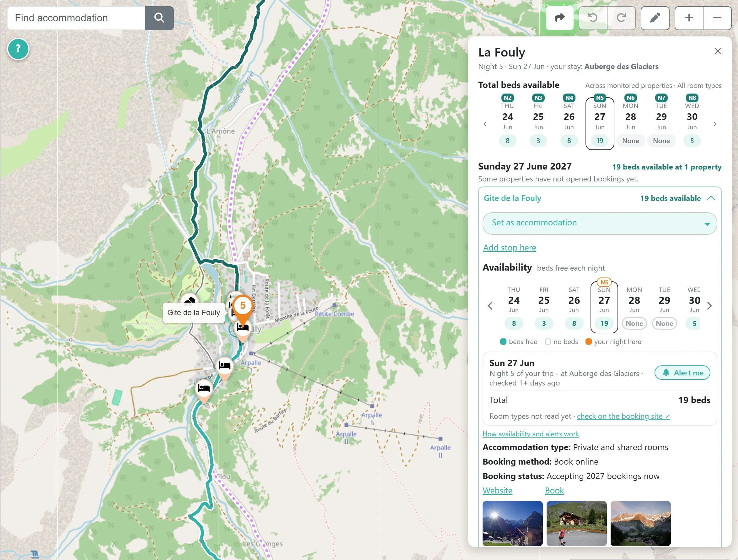Image resolution: width=738 pixels, height=560 pixels.
Task: Open the Set as accommodation dropdown
Action: (x=600, y=223)
